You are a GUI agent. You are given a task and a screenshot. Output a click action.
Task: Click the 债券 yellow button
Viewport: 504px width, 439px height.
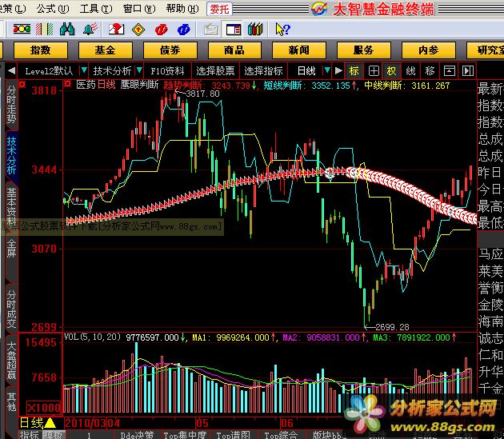170,50
